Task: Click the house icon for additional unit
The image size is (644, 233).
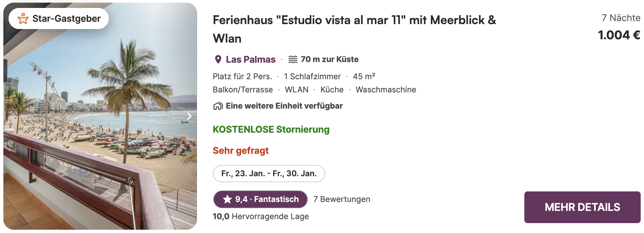Action: [218, 106]
